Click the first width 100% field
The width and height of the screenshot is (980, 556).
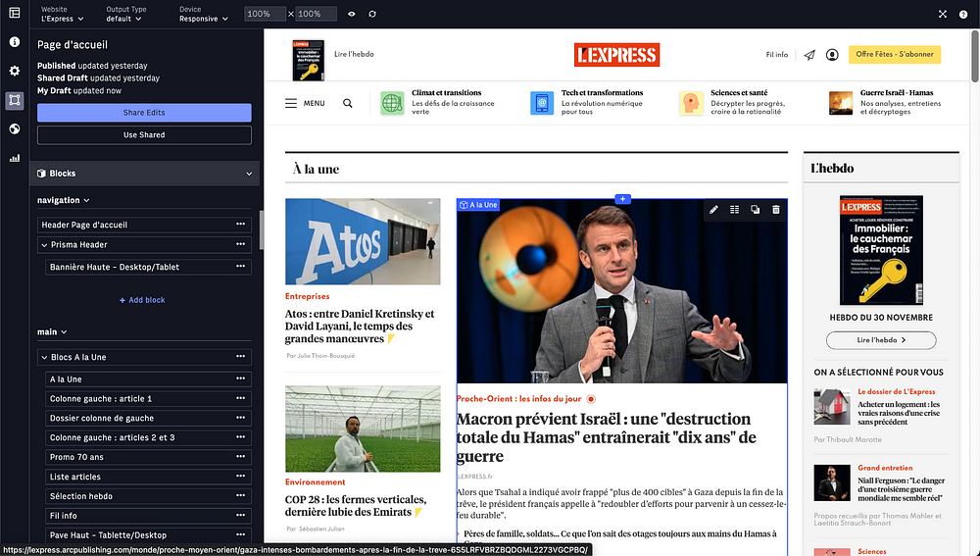pos(265,14)
